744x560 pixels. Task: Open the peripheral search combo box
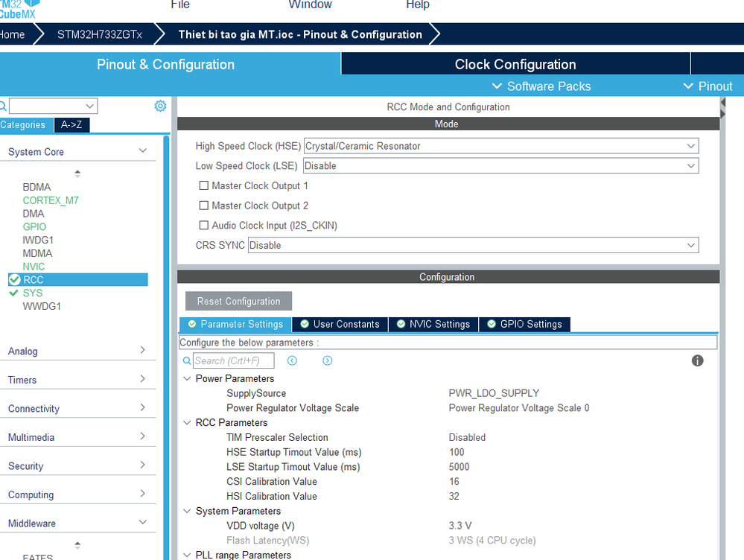click(53, 105)
